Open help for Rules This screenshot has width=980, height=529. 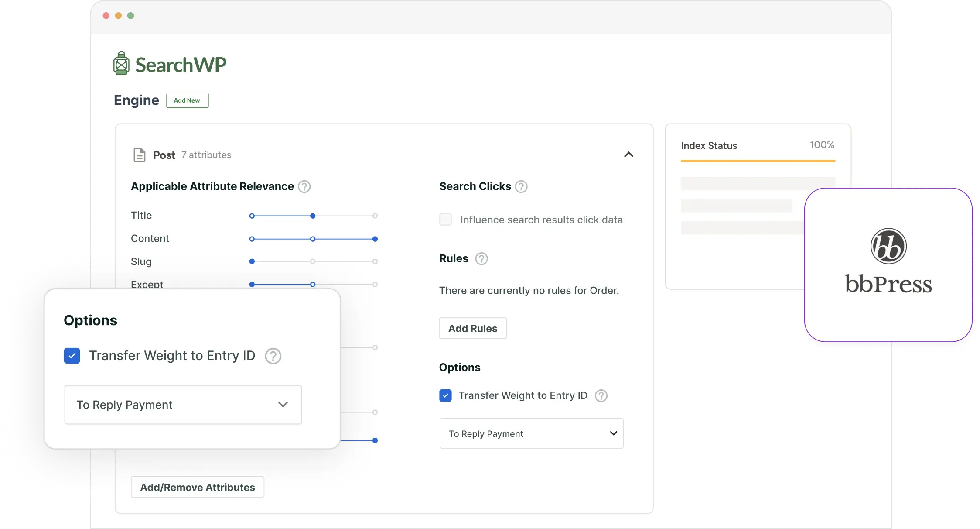point(481,258)
